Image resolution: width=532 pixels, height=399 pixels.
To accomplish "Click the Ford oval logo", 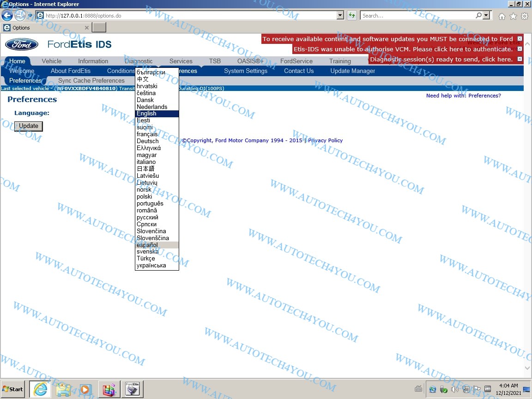I will click(22, 44).
